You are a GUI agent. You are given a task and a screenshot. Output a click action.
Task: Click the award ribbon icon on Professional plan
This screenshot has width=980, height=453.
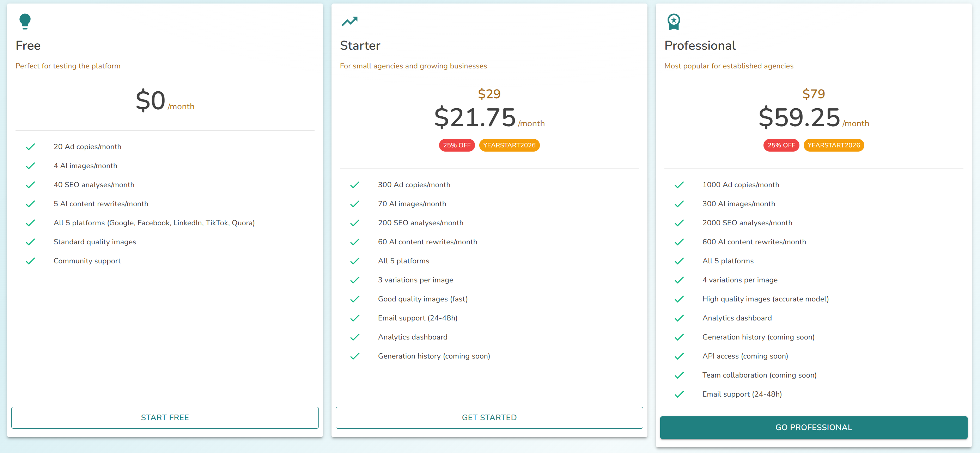click(674, 22)
